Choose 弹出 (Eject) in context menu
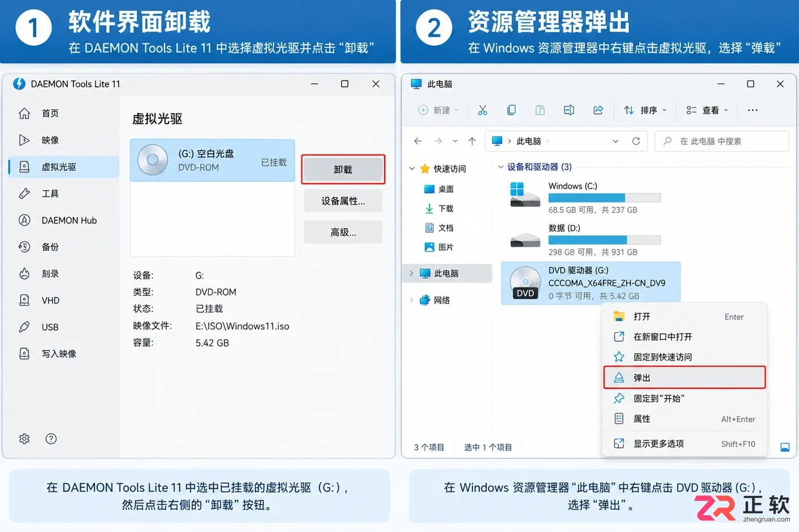Image resolution: width=799 pixels, height=532 pixels. point(685,377)
